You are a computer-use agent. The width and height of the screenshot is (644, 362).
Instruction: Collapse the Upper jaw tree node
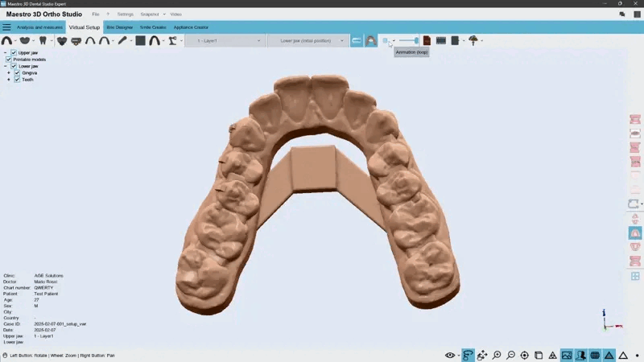click(x=5, y=52)
